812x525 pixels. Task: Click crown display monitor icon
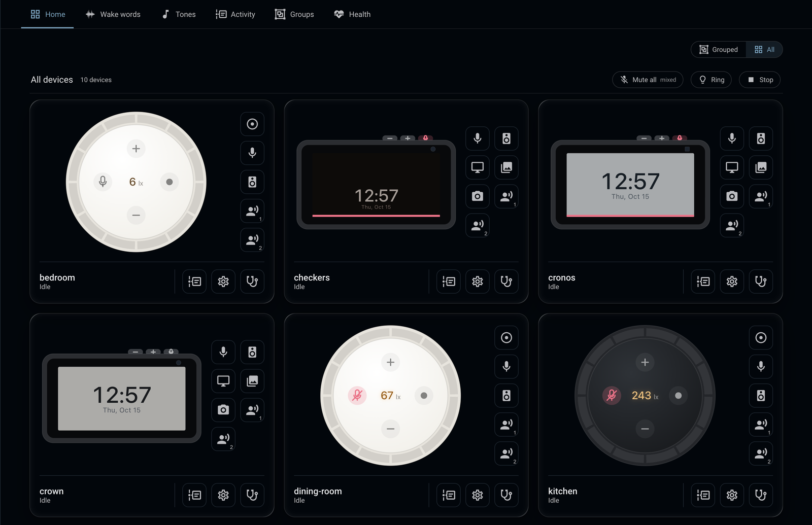pyautogui.click(x=223, y=381)
